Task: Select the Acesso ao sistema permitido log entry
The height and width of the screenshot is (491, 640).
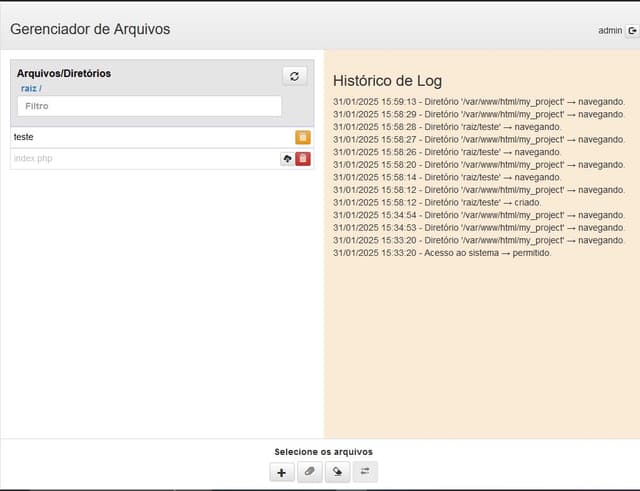Action: tap(441, 253)
